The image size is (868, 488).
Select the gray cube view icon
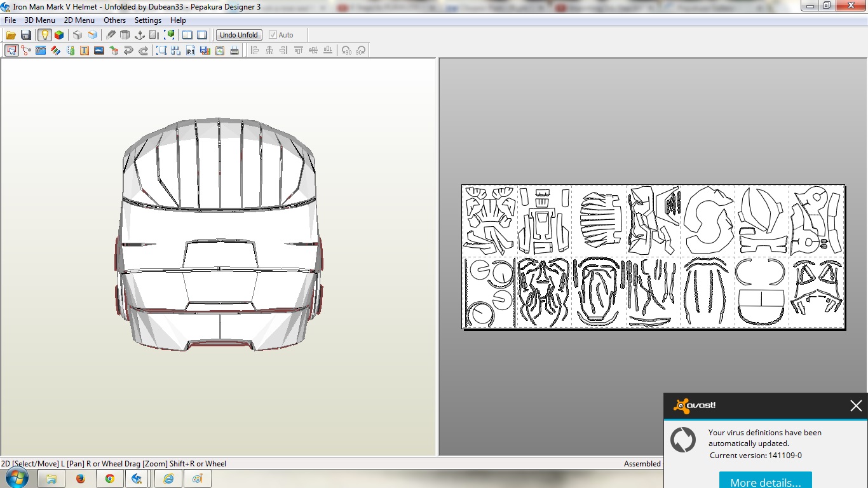[x=78, y=35]
